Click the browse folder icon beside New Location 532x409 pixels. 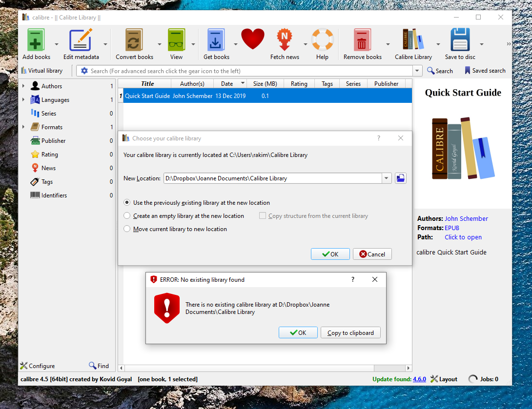tap(401, 178)
